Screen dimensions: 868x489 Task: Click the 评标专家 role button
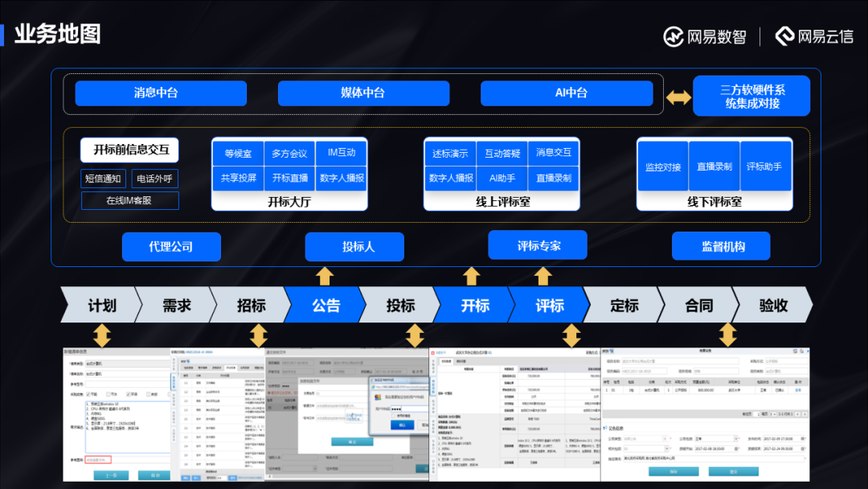pos(538,245)
